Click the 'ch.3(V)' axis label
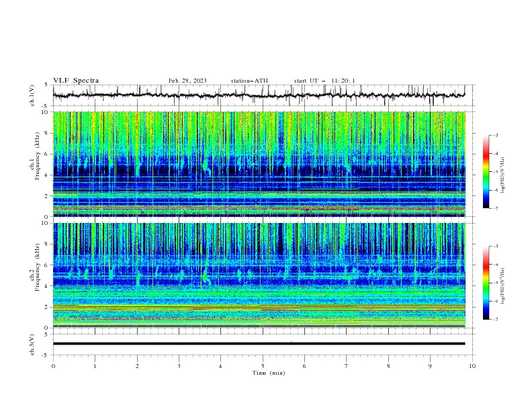The image size is (532, 411). [32, 345]
